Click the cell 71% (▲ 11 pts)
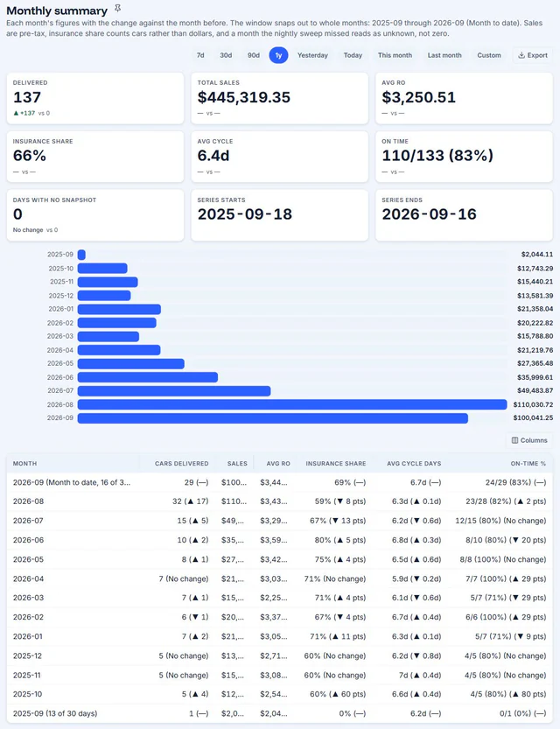The height and width of the screenshot is (729, 560). pos(338,636)
